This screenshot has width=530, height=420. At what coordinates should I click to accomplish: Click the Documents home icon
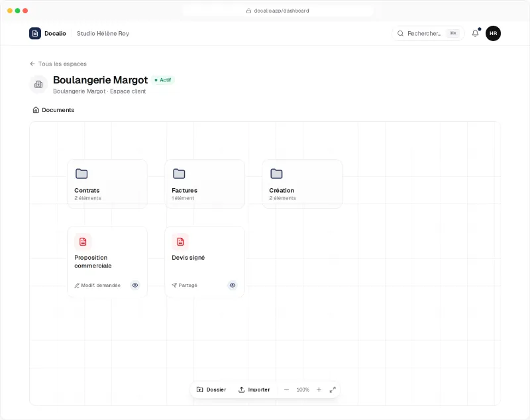pyautogui.click(x=36, y=110)
